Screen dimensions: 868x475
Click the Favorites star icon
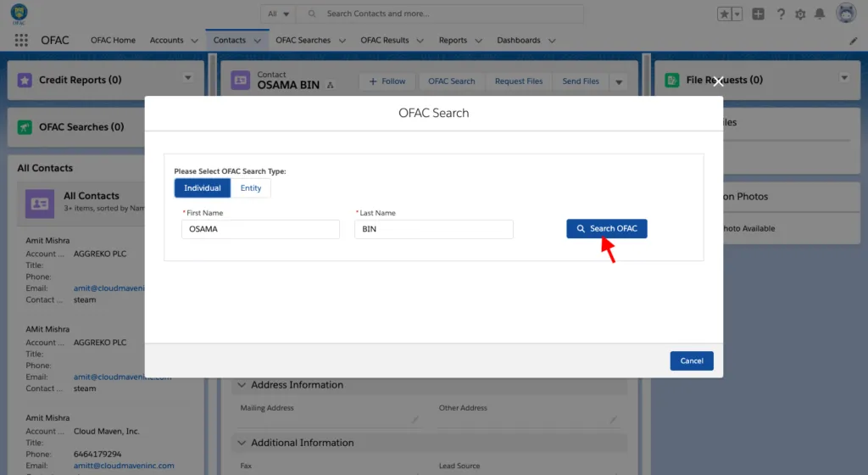[x=724, y=14]
